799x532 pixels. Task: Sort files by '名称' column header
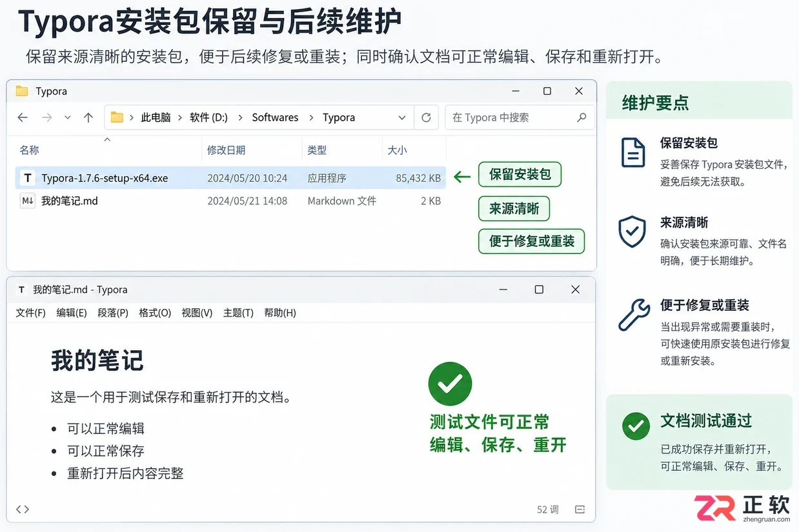(29, 150)
